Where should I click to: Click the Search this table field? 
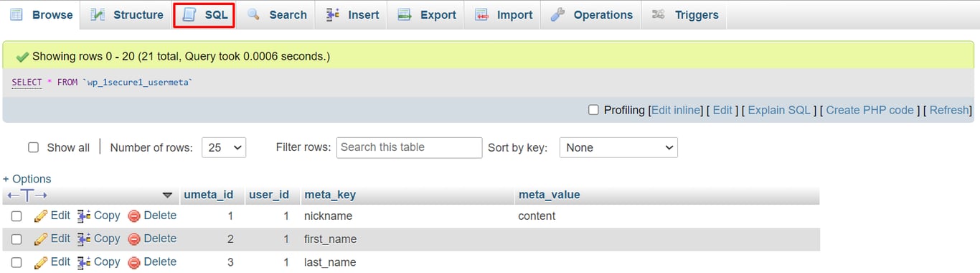pos(409,147)
